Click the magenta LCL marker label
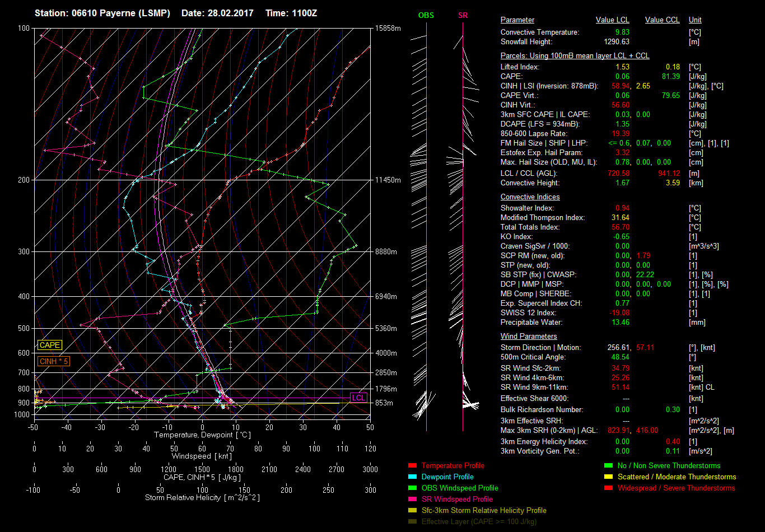The height and width of the screenshot is (532, 765). [x=358, y=398]
